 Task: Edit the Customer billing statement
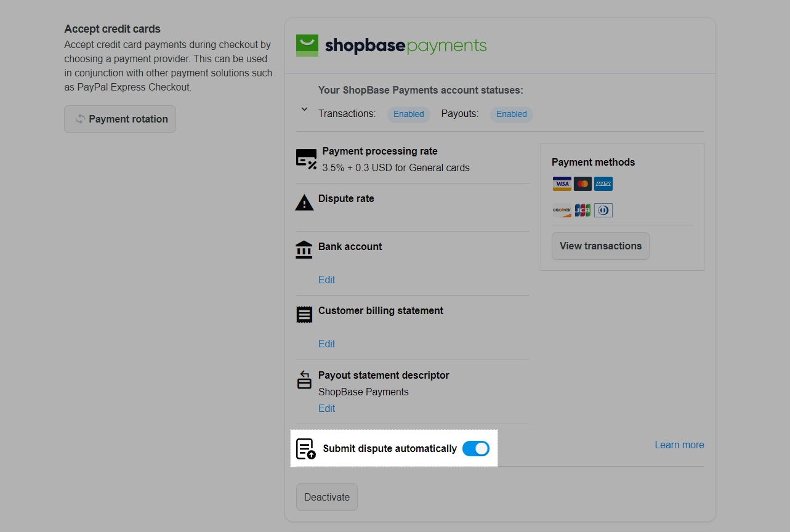(x=326, y=344)
